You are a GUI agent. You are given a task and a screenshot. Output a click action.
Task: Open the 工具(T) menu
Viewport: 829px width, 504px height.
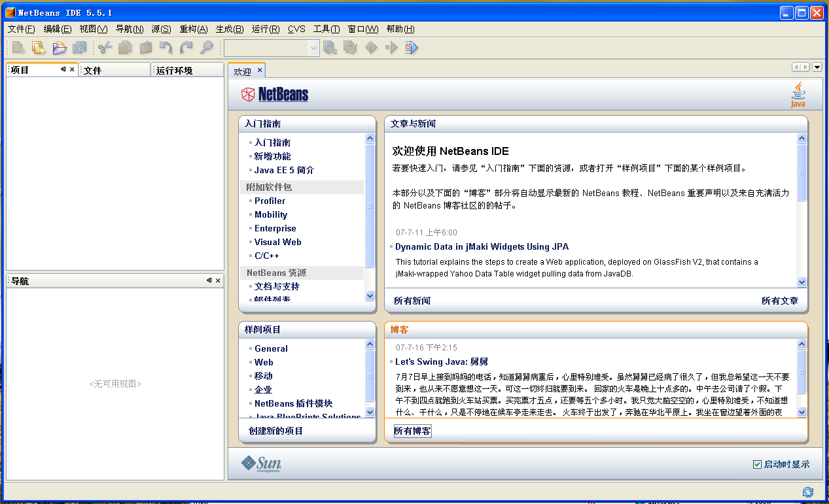pyautogui.click(x=326, y=29)
